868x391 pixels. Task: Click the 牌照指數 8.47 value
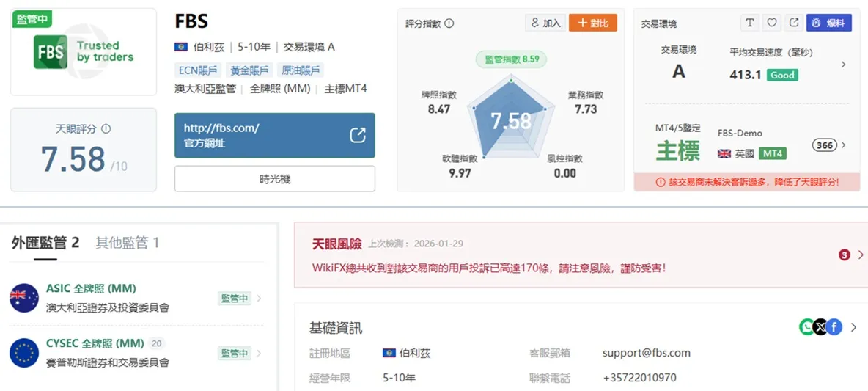pyautogui.click(x=439, y=109)
